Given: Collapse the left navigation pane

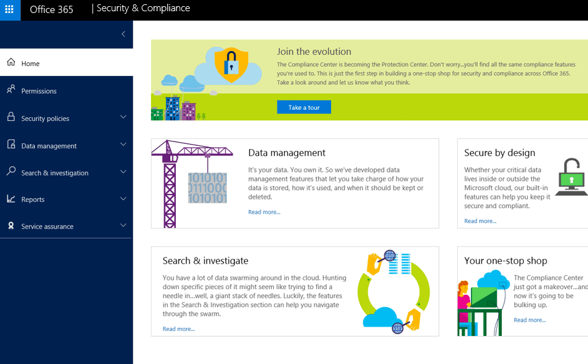Looking at the screenshot, I should [x=123, y=34].
